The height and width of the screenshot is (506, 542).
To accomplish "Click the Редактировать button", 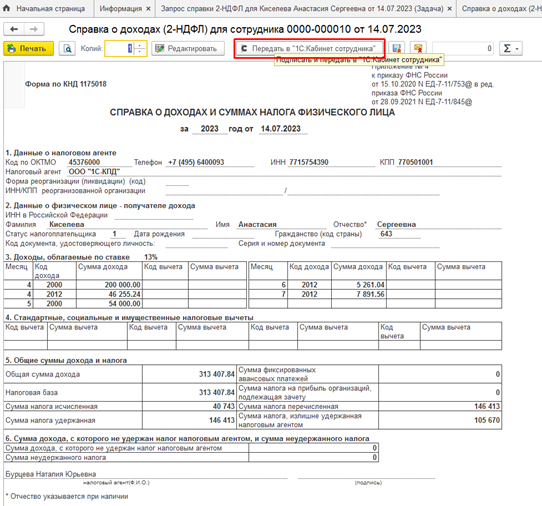I will [x=188, y=48].
